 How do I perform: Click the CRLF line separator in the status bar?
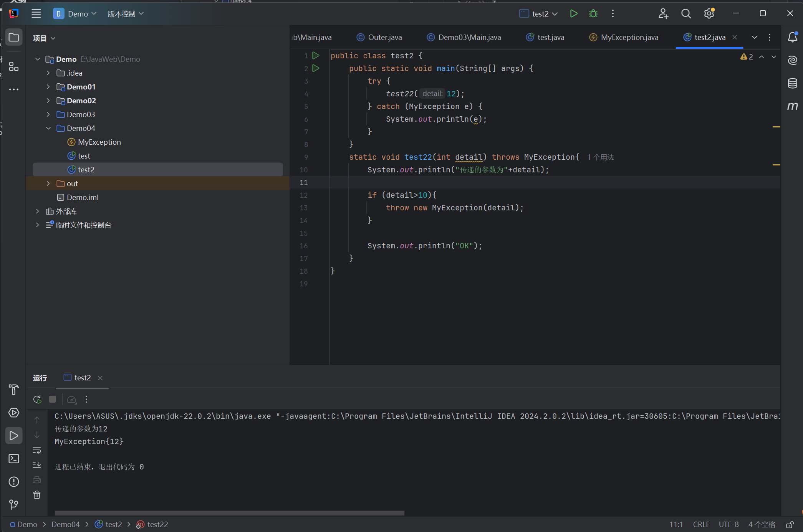701,524
